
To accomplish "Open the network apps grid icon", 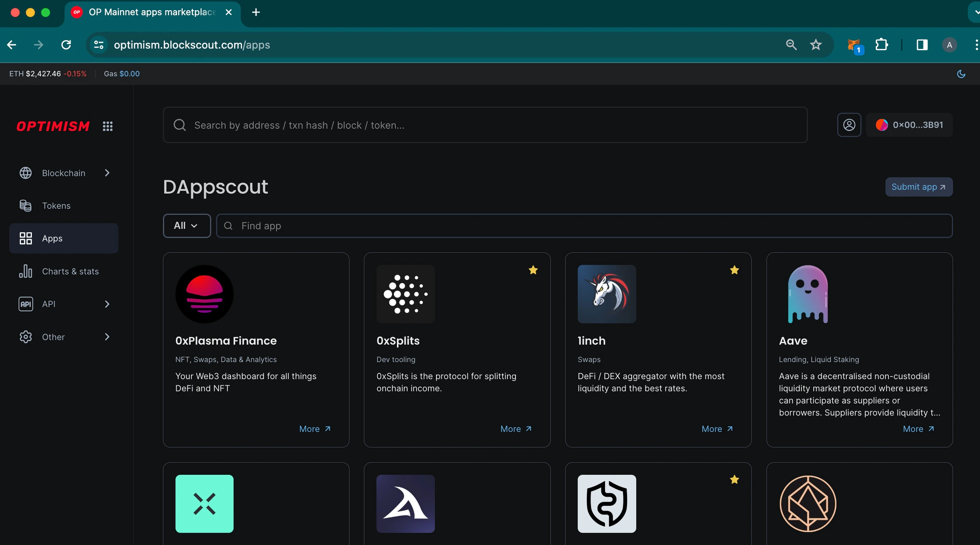I will pos(108,126).
